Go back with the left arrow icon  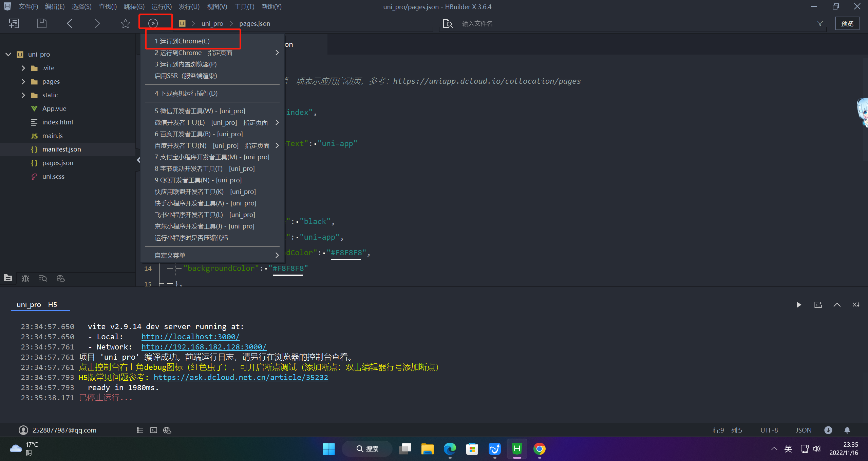click(x=70, y=23)
